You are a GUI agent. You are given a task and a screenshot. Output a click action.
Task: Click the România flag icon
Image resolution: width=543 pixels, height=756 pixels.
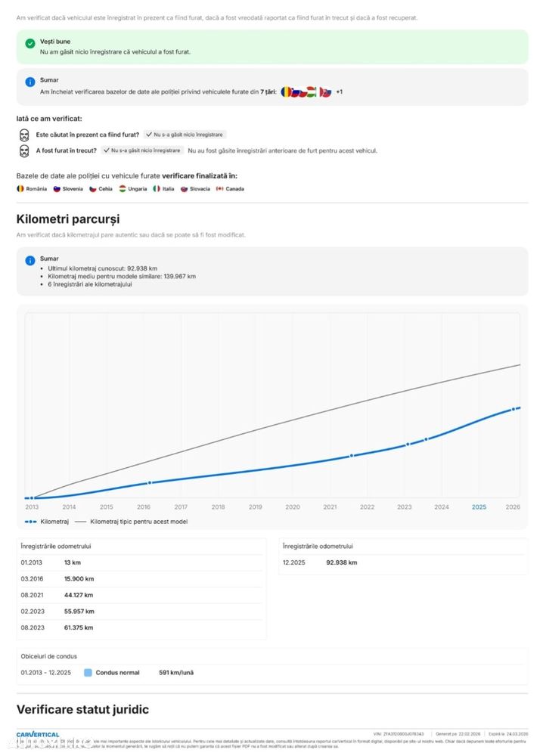[20, 188]
